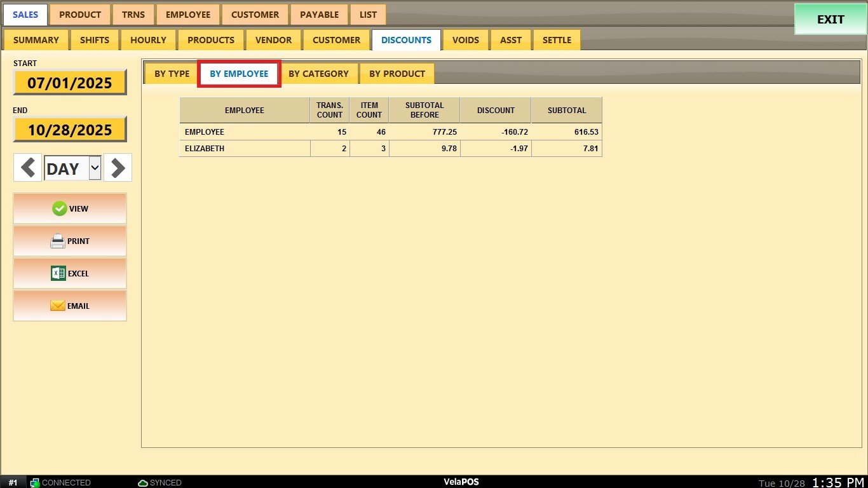Open the Settle tab

pyautogui.click(x=557, y=40)
